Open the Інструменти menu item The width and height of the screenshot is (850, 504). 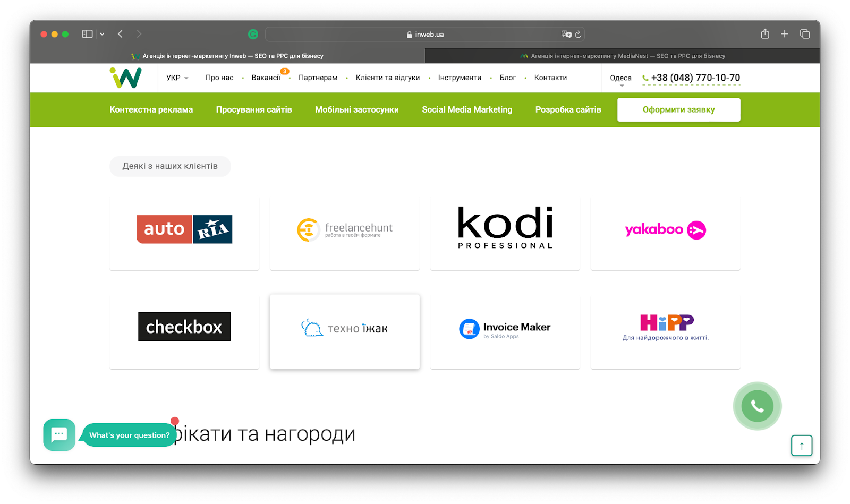pos(460,78)
